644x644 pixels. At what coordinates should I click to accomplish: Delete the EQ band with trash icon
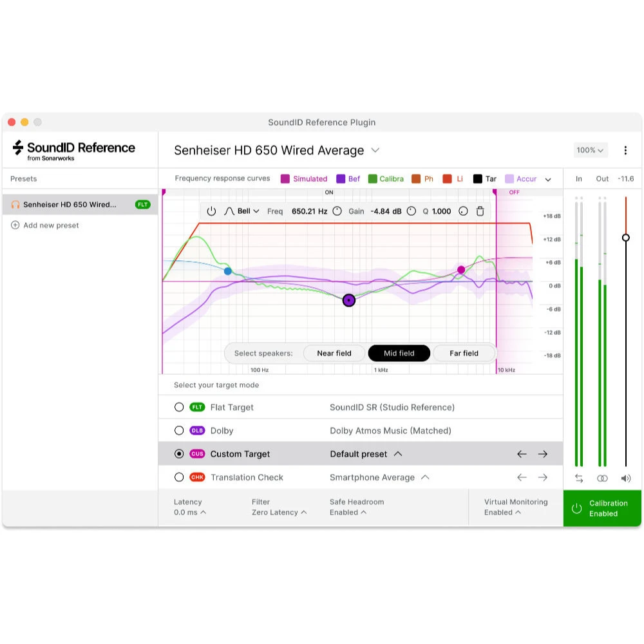(480, 211)
